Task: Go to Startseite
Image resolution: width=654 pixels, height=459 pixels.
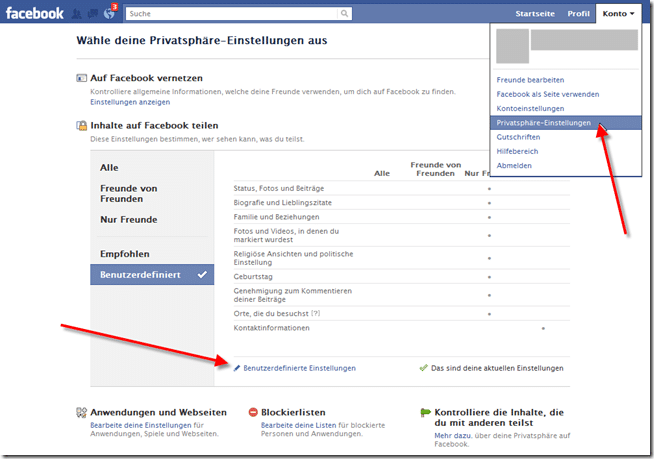Action: click(x=535, y=13)
